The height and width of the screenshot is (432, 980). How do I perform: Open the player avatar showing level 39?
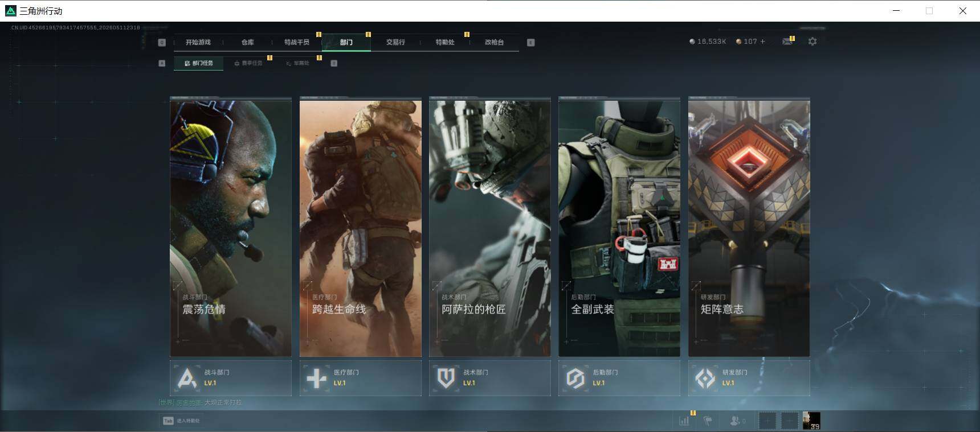pyautogui.click(x=811, y=421)
